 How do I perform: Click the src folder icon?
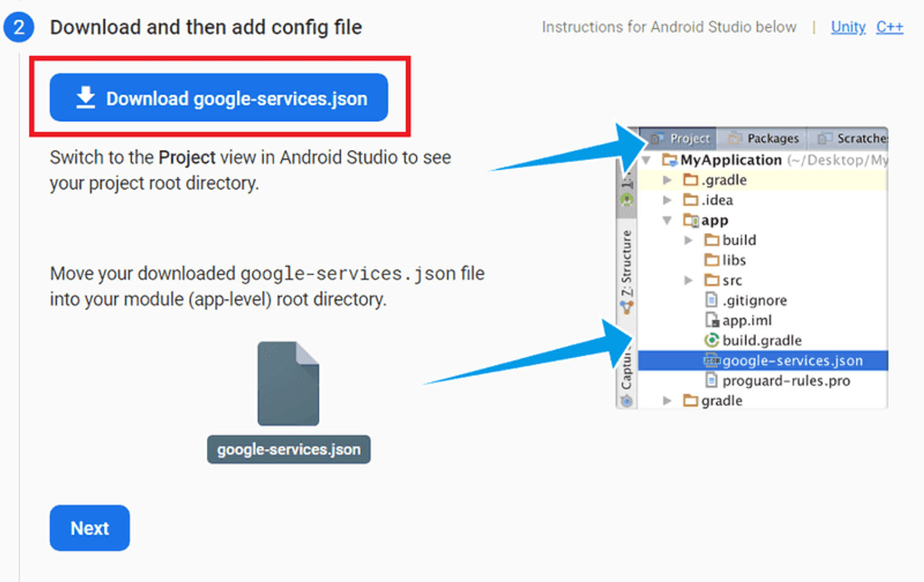coord(712,280)
